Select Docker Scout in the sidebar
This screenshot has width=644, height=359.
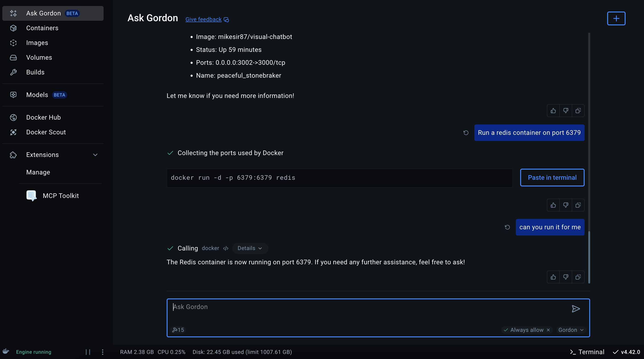53,132
